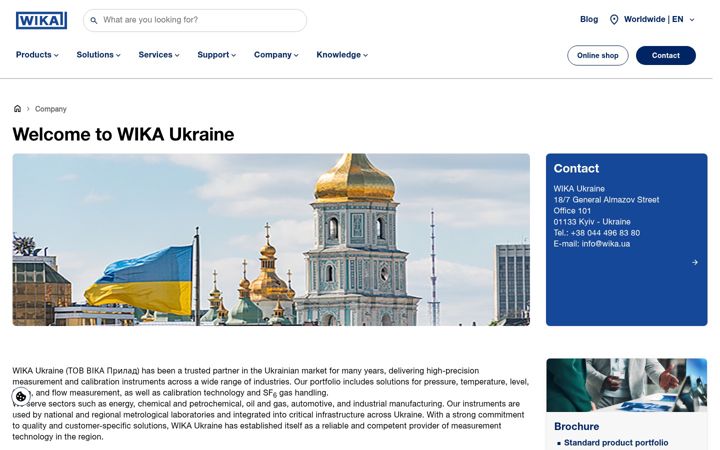Click the 'Brochure' heading

(576, 427)
